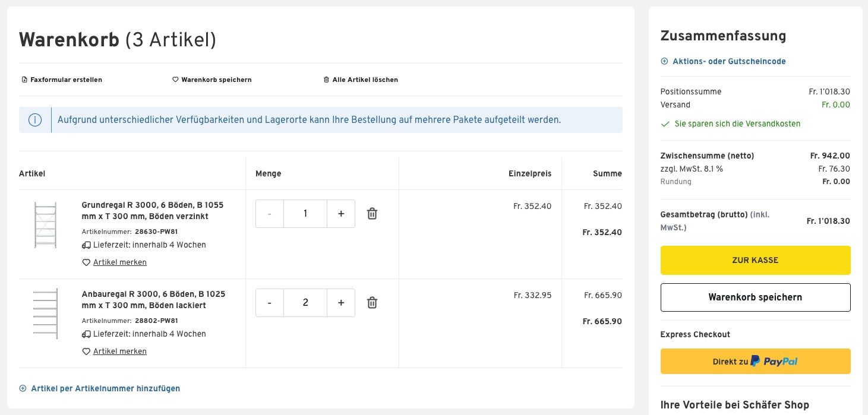Click the Versand value Fr. 0.00

836,104
